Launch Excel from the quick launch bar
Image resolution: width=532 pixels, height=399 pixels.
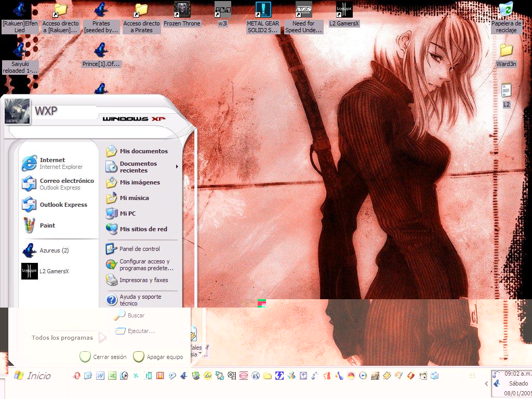(x=112, y=376)
